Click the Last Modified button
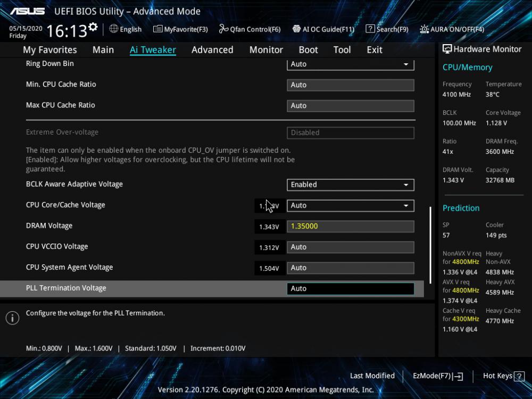 (372, 376)
